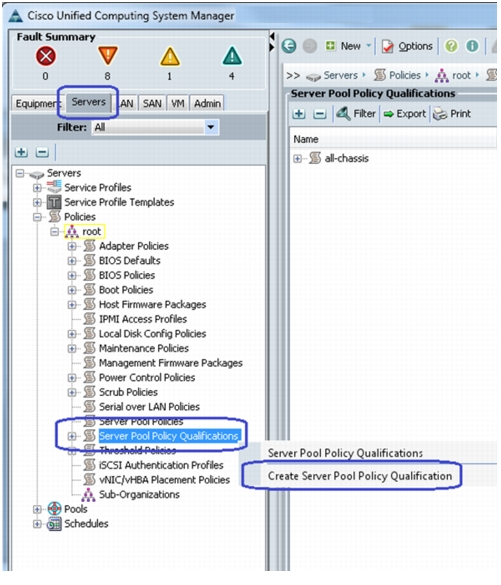Viewport: 501px width, 585px height.
Task: Select Boot Policies in the tree
Action: click(126, 290)
